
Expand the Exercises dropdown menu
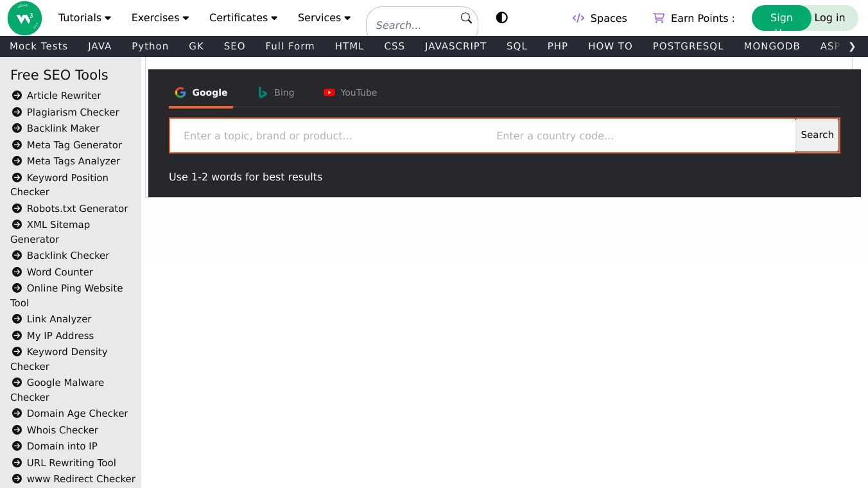click(160, 18)
